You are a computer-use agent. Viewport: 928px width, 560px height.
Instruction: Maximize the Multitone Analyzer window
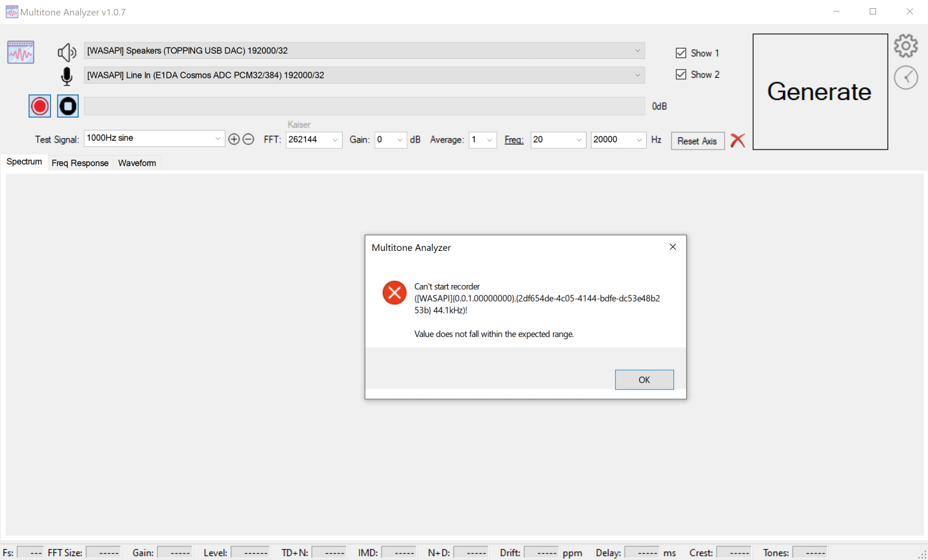tap(873, 11)
